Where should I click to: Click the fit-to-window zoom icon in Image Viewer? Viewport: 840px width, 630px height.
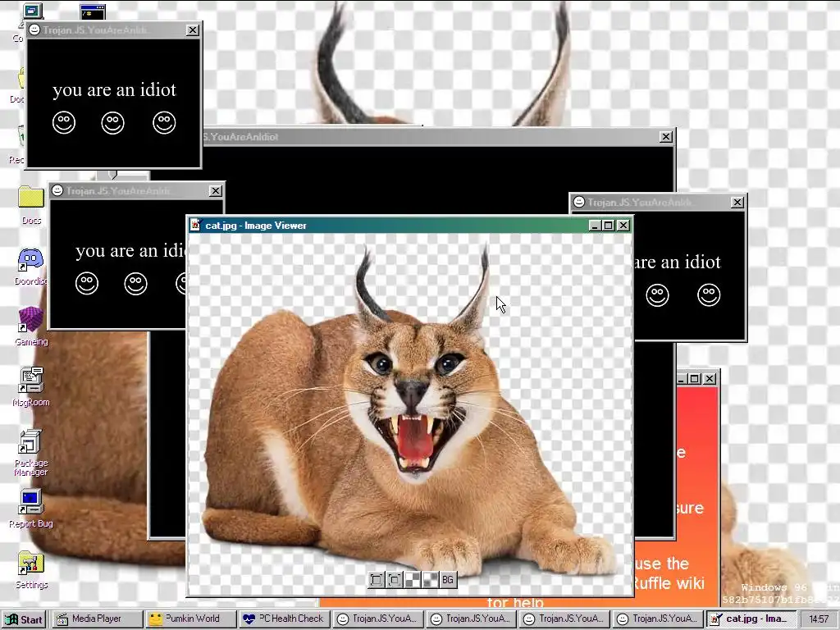point(377,580)
